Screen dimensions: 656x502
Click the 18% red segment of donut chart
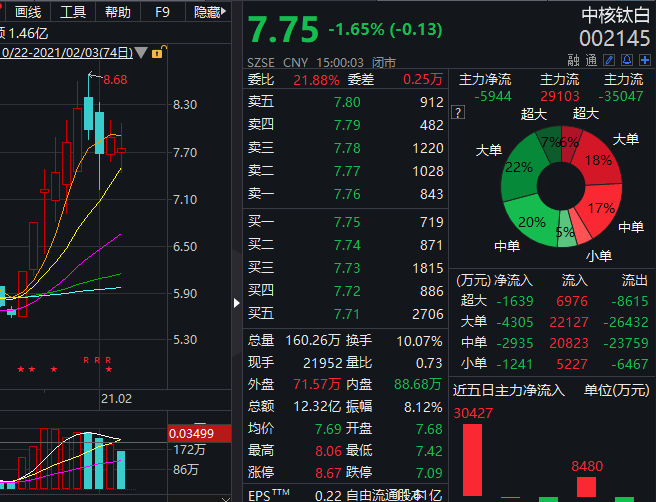point(598,160)
